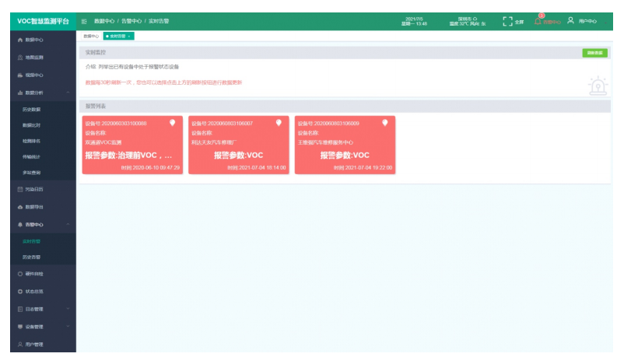Viewport: 624px width, 364px height.
Task: Expand the 设备管理 menu chevron
Action: 68,327
